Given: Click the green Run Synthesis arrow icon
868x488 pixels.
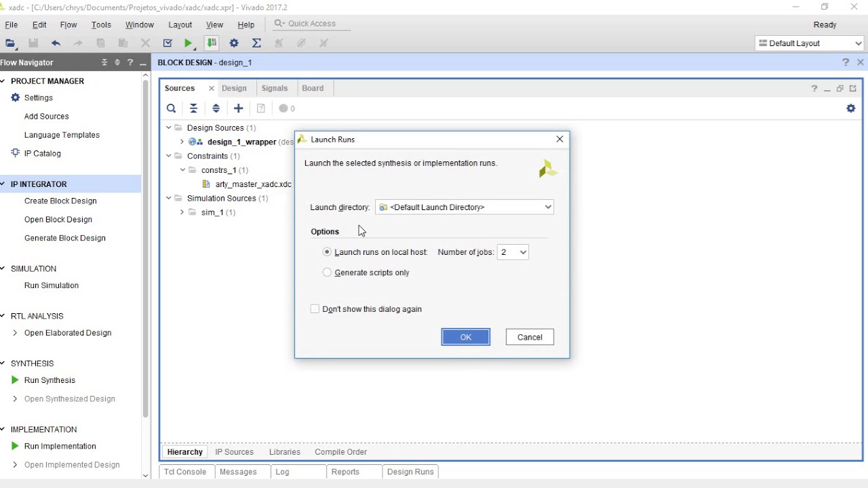Looking at the screenshot, I should click(15, 380).
